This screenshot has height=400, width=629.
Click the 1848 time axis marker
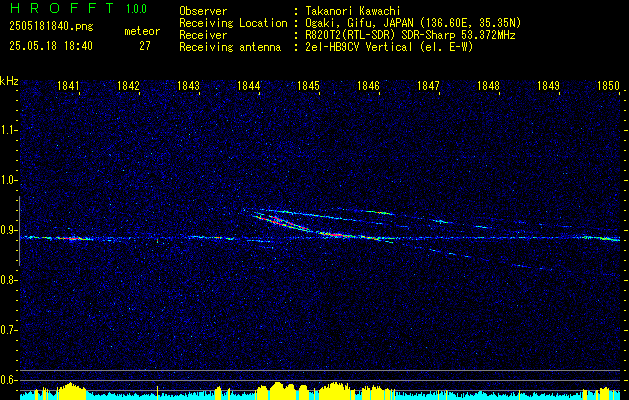489,85
